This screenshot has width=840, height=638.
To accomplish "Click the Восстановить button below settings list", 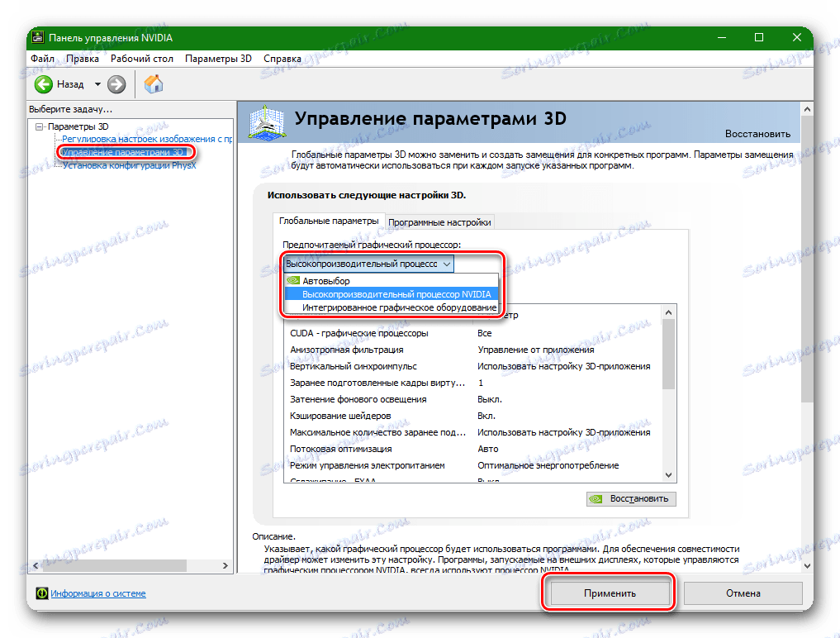I will [631, 498].
